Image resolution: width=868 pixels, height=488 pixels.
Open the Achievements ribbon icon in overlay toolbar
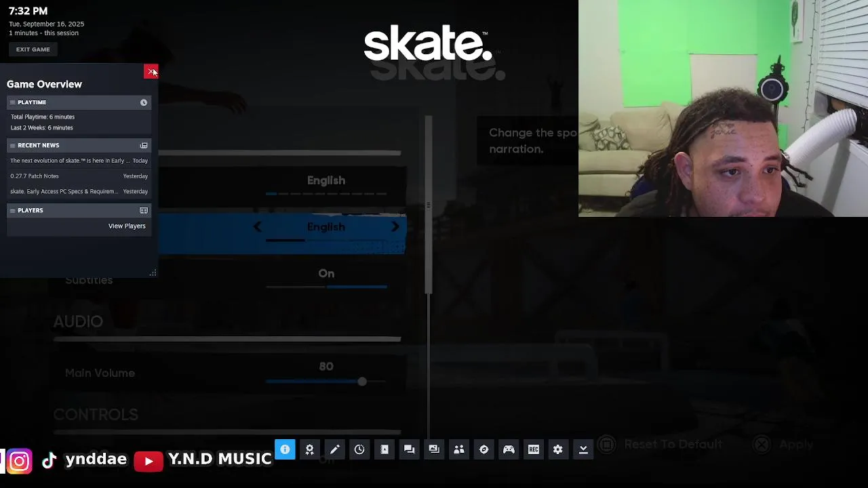coord(310,449)
